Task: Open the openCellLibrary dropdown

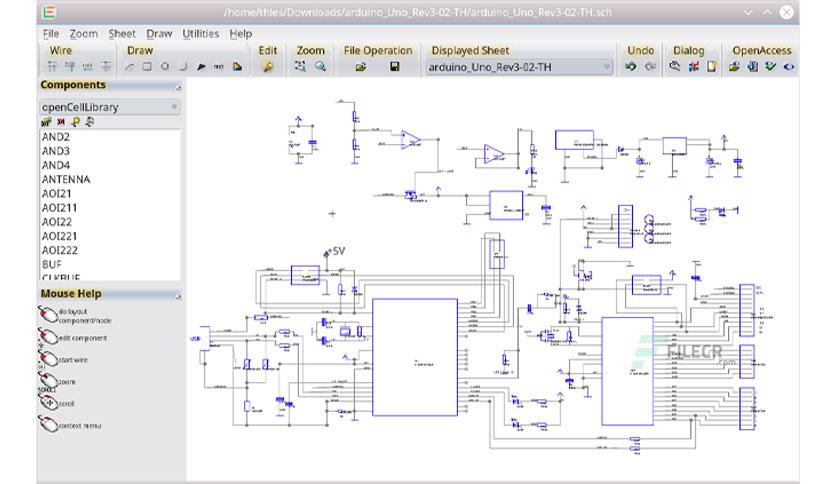Action: coord(110,107)
